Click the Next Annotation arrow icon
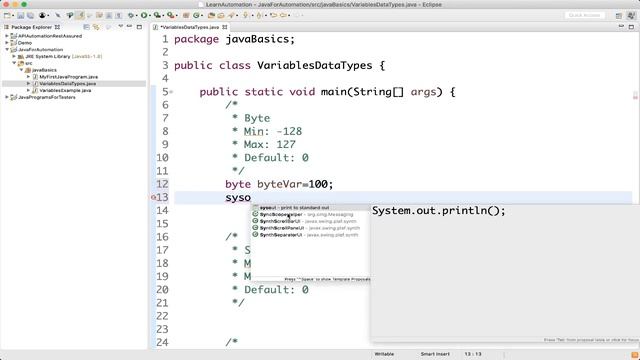 245,16
